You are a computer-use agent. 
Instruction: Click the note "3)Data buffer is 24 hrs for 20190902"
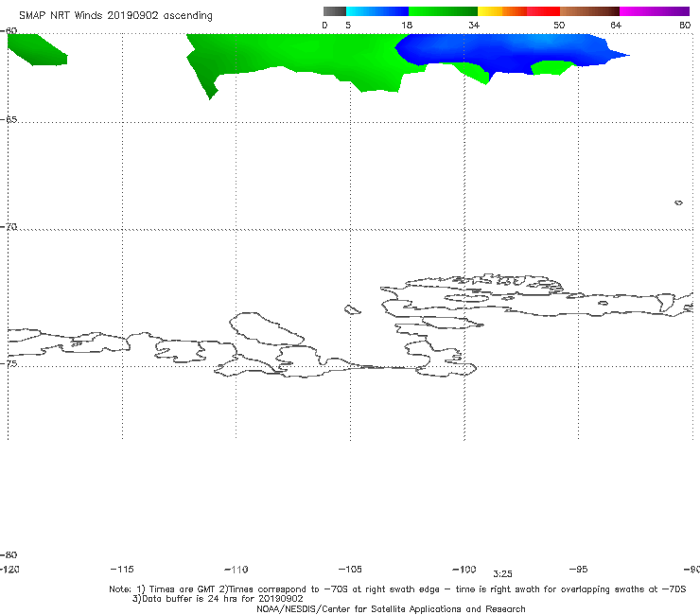point(218,599)
